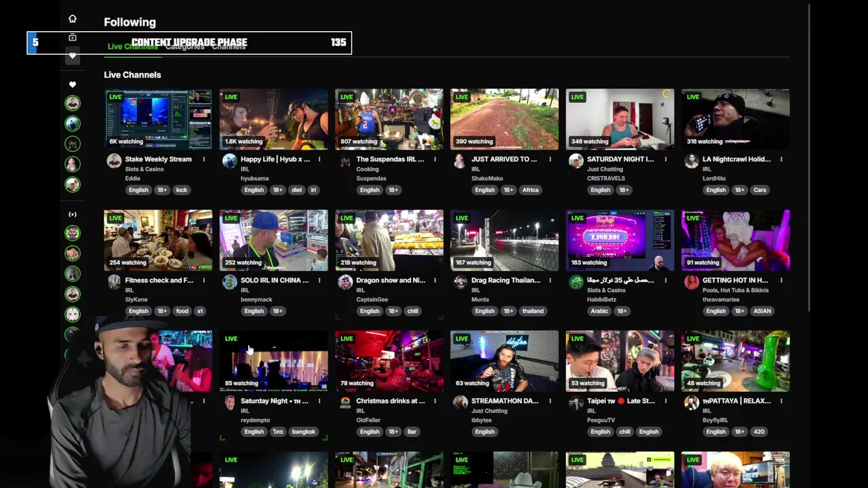Select the '6K watching' viewer count
Viewport: 868px width, 488px height.
point(126,142)
